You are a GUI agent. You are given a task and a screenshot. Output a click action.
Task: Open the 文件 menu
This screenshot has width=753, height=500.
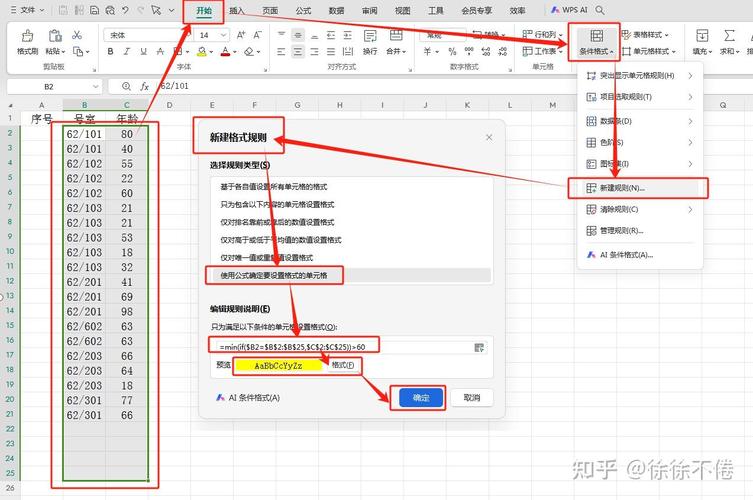(x=27, y=10)
